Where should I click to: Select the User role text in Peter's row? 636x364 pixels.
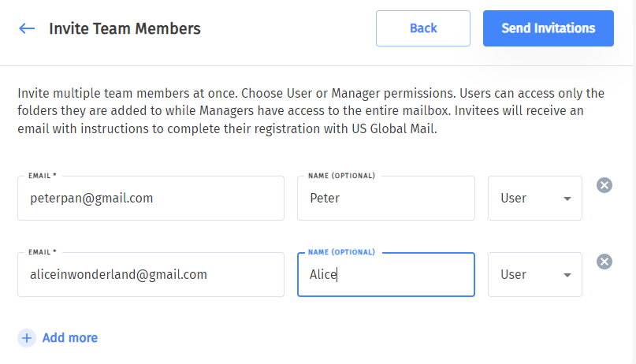(x=514, y=199)
